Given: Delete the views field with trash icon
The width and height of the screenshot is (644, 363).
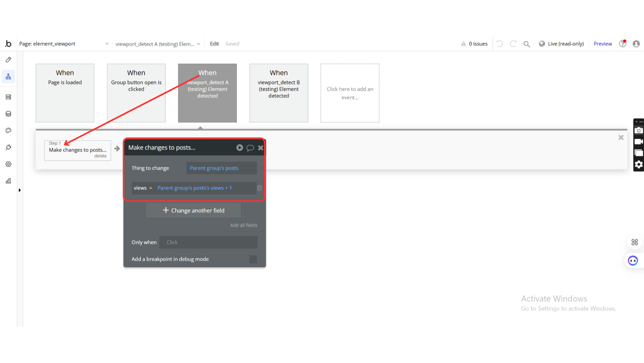Looking at the screenshot, I should [260, 188].
